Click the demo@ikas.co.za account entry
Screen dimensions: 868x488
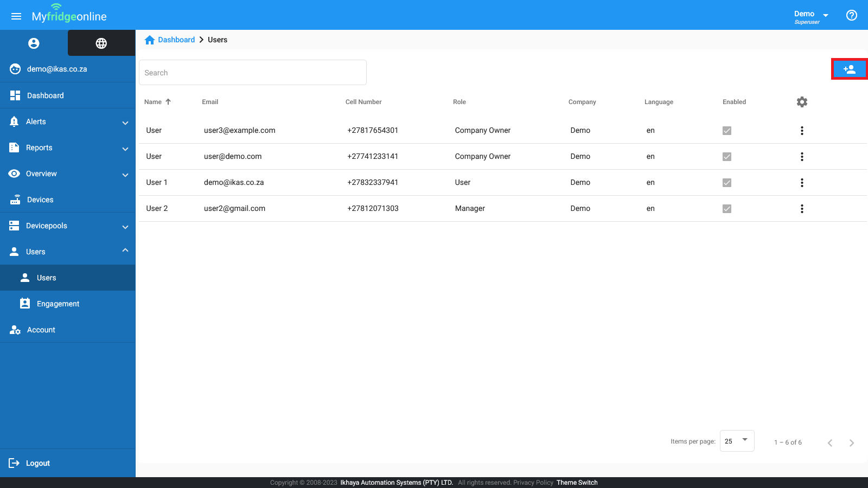tap(67, 69)
